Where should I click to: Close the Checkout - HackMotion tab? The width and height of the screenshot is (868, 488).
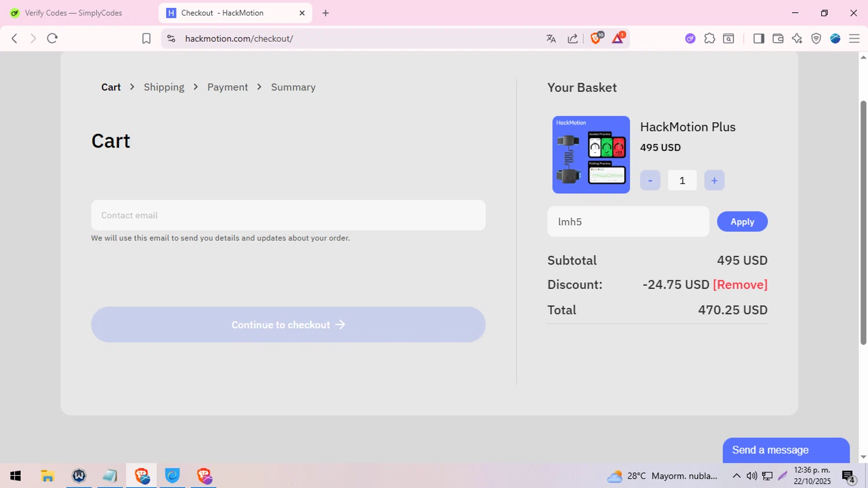tap(302, 13)
